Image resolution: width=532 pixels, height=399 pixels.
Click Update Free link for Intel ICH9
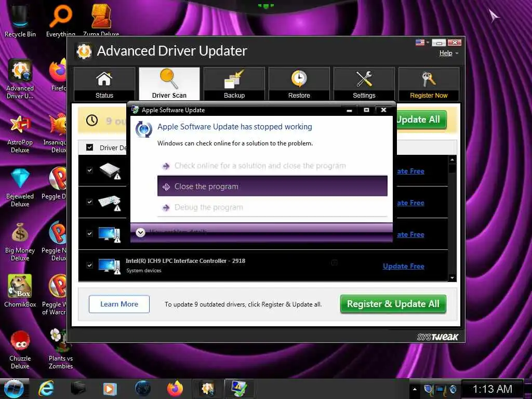pos(403,267)
